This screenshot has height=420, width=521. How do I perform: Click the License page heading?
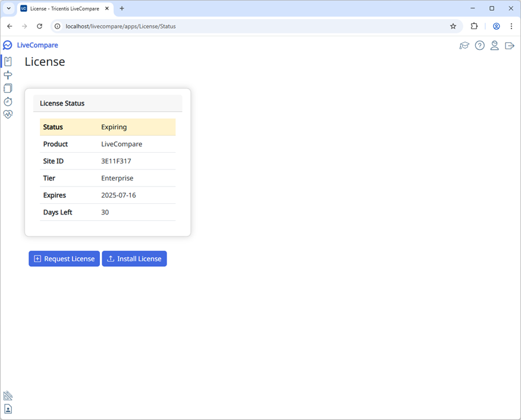click(x=45, y=62)
